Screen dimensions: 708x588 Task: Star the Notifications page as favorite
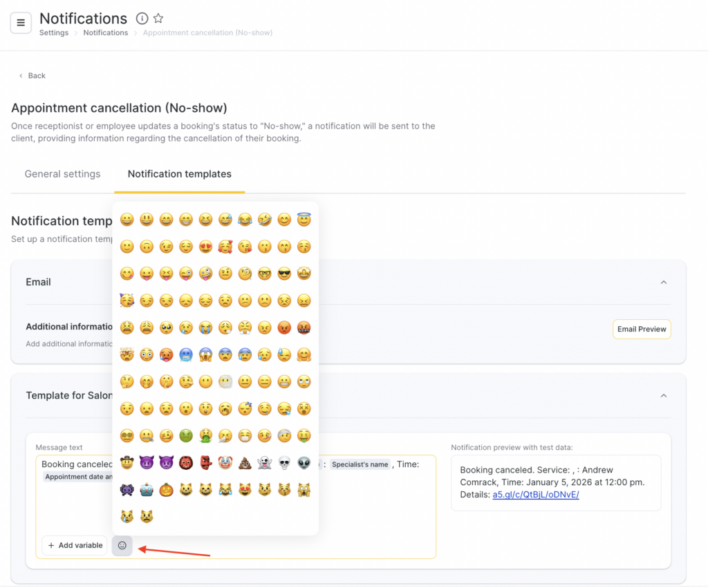click(x=158, y=19)
